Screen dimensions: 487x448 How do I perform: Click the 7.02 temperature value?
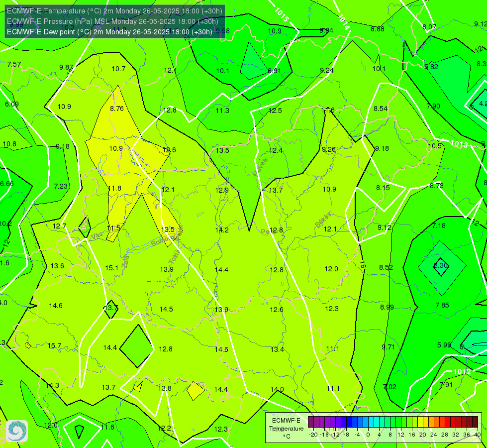(x=390, y=387)
